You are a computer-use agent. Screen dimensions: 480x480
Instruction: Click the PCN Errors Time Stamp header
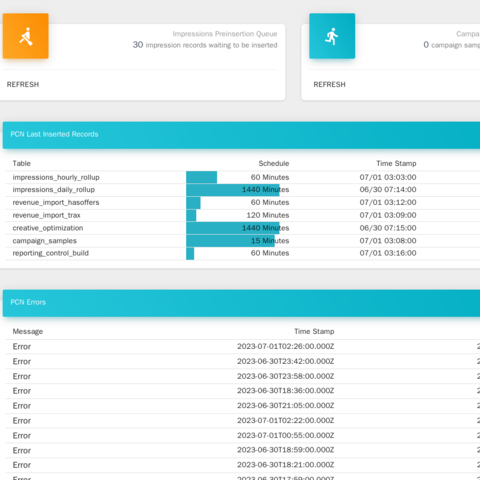coord(314,331)
